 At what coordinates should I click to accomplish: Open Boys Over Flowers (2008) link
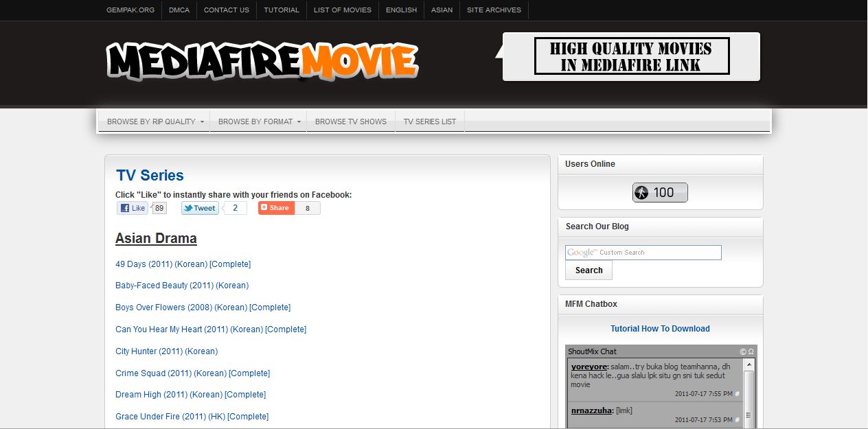pyautogui.click(x=203, y=308)
